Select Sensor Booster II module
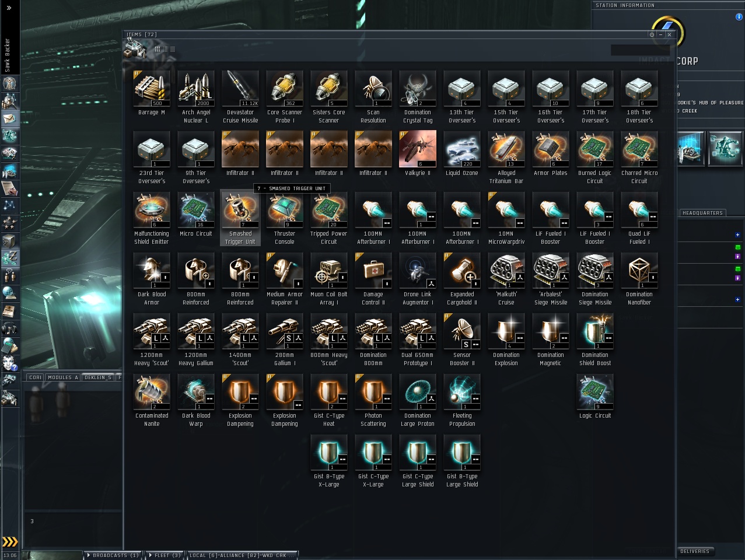Image resolution: width=745 pixels, height=560 pixels. [462, 332]
